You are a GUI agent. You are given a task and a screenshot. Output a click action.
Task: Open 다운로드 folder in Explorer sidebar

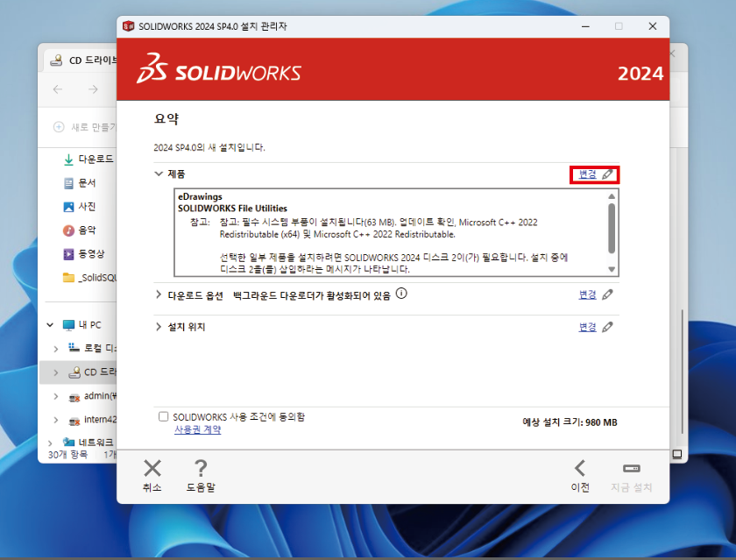click(x=88, y=159)
